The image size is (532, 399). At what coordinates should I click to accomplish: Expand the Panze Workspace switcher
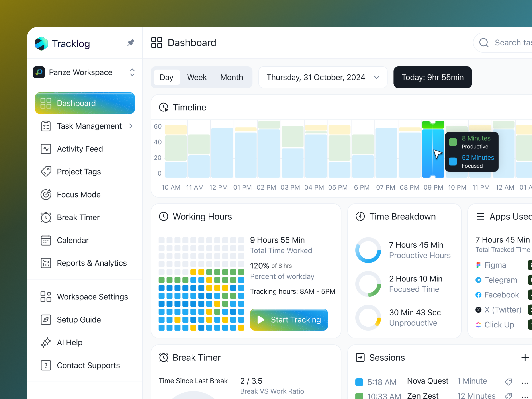(132, 72)
